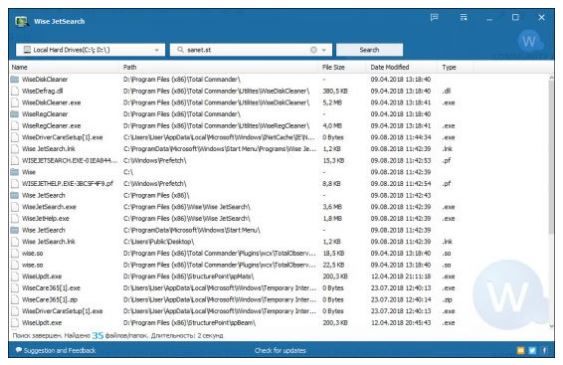Viewport: 563px width, 365px height.
Task: Open the menu list icon in title bar
Action: pyautogui.click(x=464, y=18)
